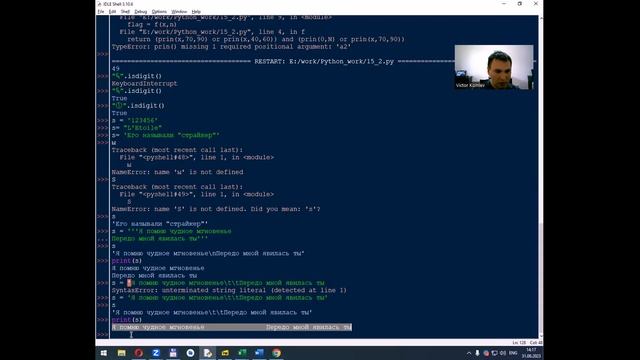640x360 pixels.
Task: Open File Explorer from taskbar
Action: [121, 353]
